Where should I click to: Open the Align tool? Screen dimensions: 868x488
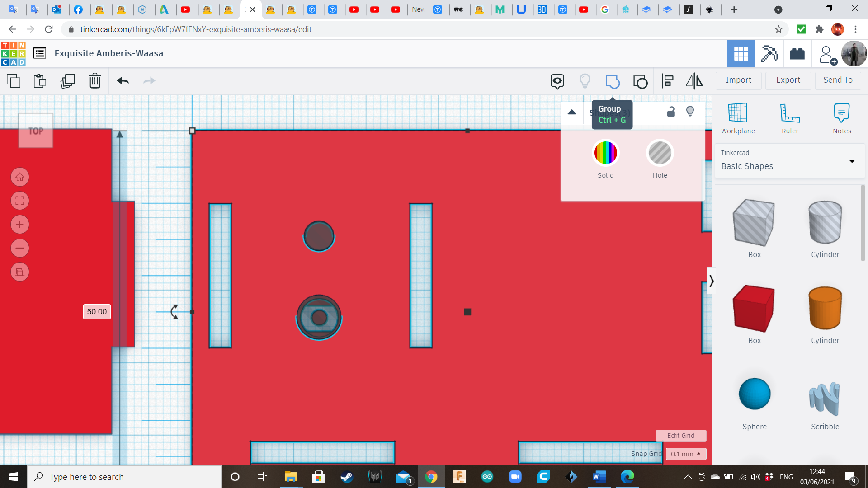click(667, 81)
